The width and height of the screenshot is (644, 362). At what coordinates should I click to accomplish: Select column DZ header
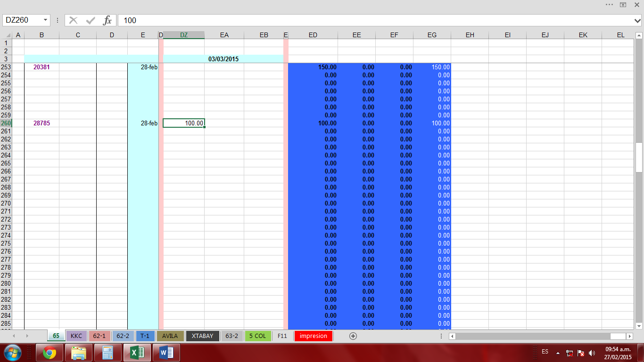(x=184, y=35)
